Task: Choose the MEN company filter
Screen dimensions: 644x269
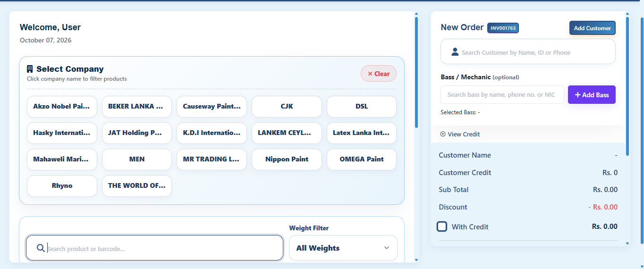Action: 137,160
